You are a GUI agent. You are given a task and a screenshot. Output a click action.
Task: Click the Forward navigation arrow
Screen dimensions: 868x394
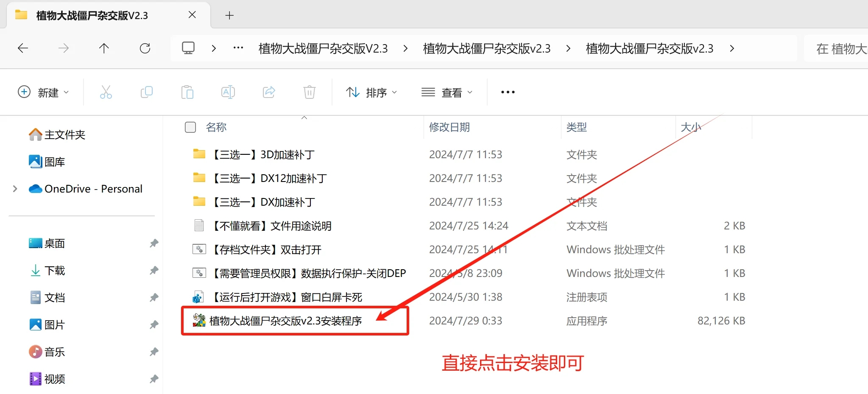64,48
